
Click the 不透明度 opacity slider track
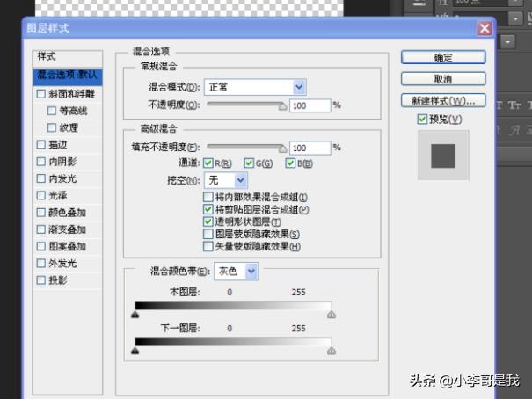(244, 105)
